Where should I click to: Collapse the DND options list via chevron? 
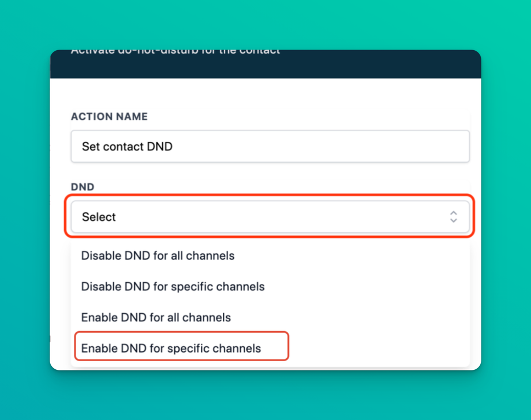(x=453, y=217)
